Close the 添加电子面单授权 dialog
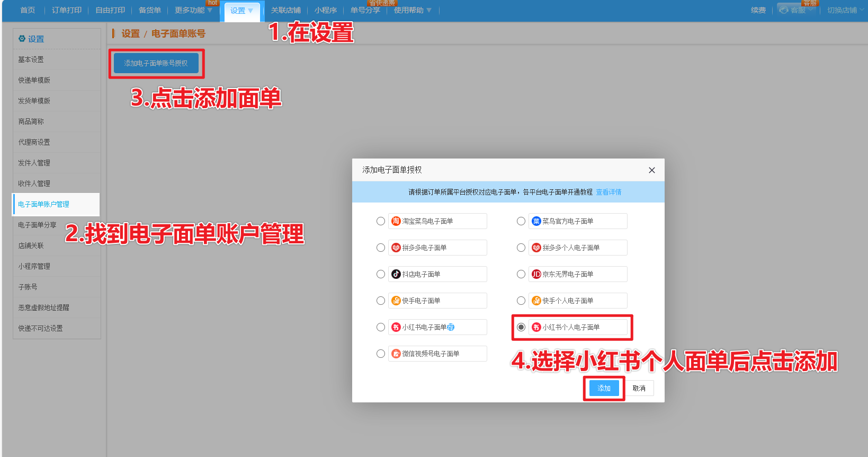 pos(651,170)
